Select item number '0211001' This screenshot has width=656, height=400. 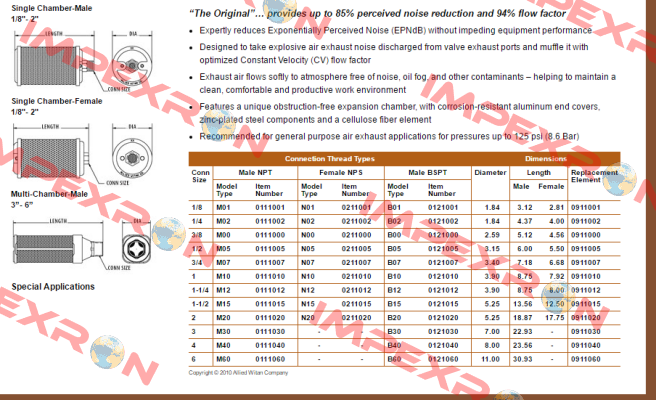click(356, 207)
